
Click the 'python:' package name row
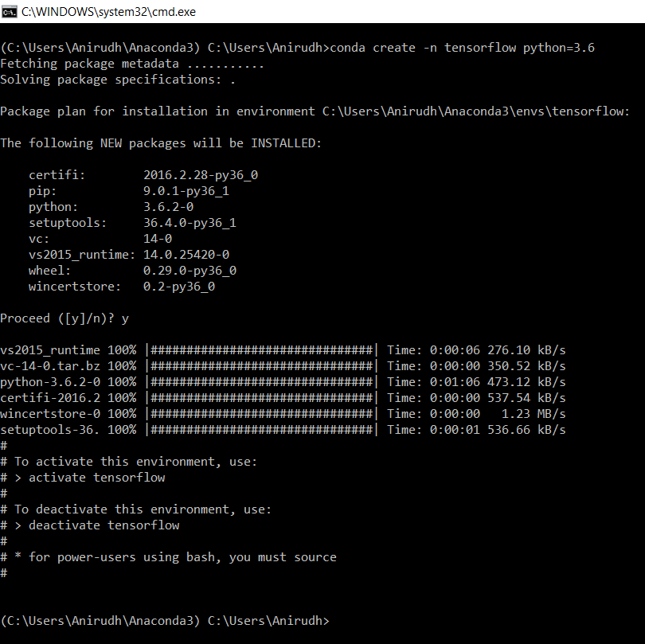53,207
